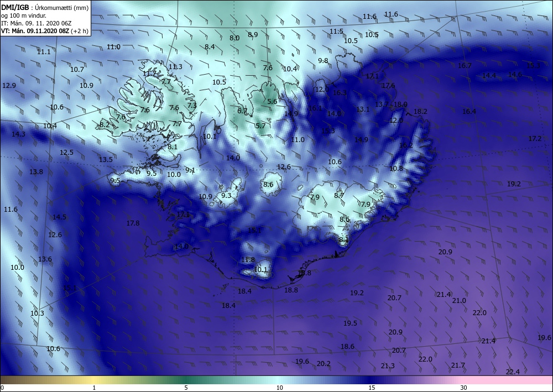Click the 12.5 value label
This screenshot has width=553, height=392.
point(67,153)
